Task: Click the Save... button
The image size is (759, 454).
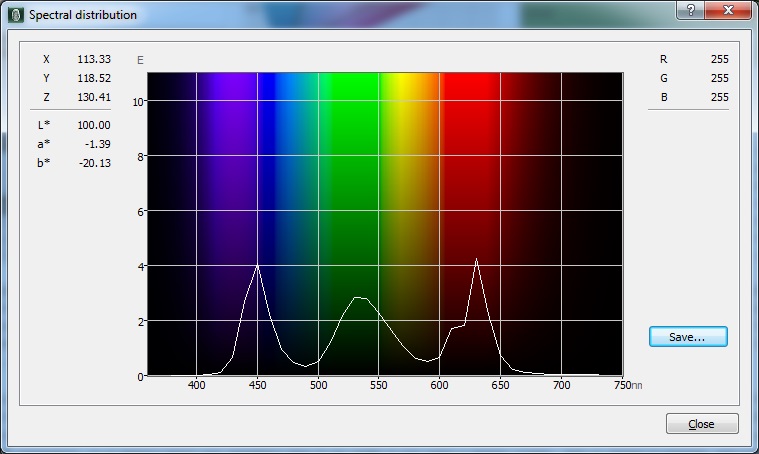Action: pyautogui.click(x=688, y=337)
